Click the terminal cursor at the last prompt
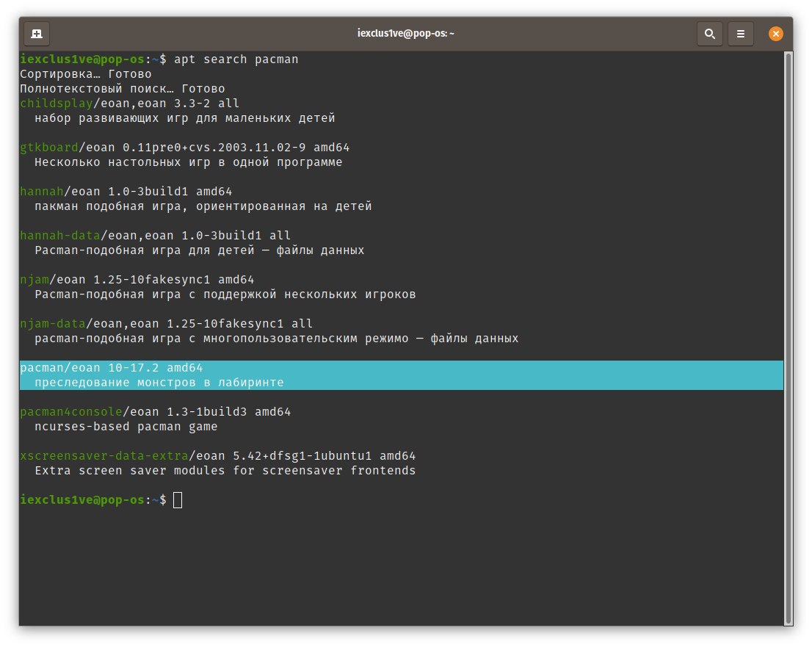Viewport: 812px width, 647px height. (x=178, y=500)
